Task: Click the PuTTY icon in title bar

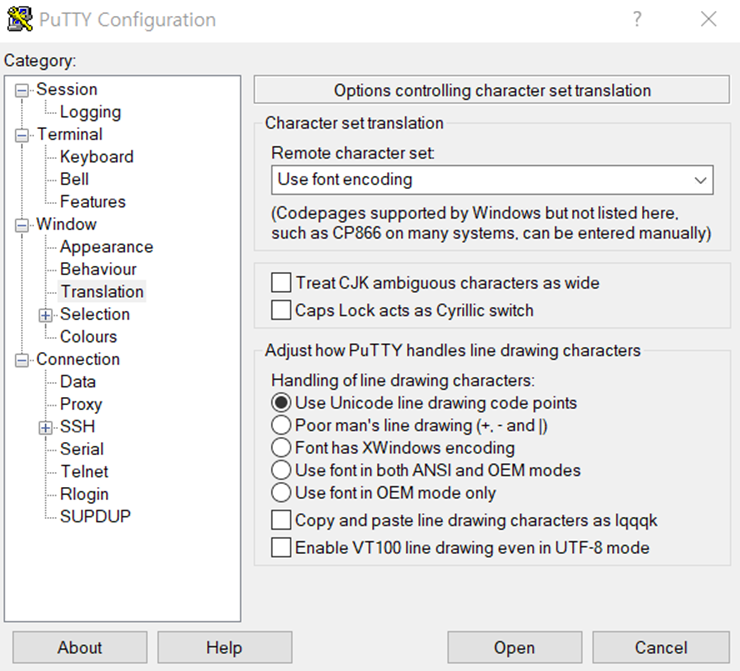Action: (20, 19)
